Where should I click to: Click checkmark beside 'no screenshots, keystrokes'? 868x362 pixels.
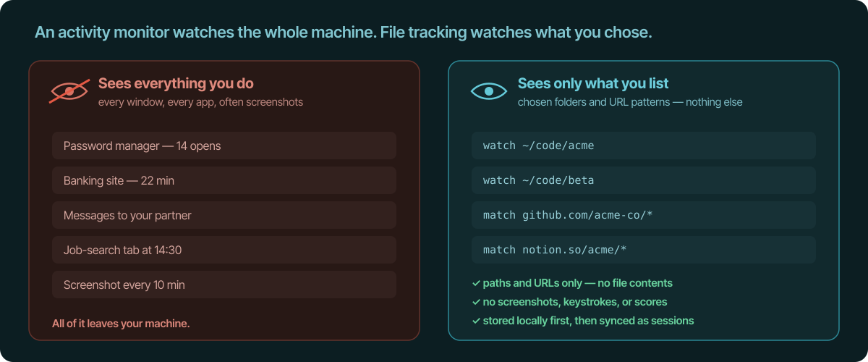click(x=476, y=302)
